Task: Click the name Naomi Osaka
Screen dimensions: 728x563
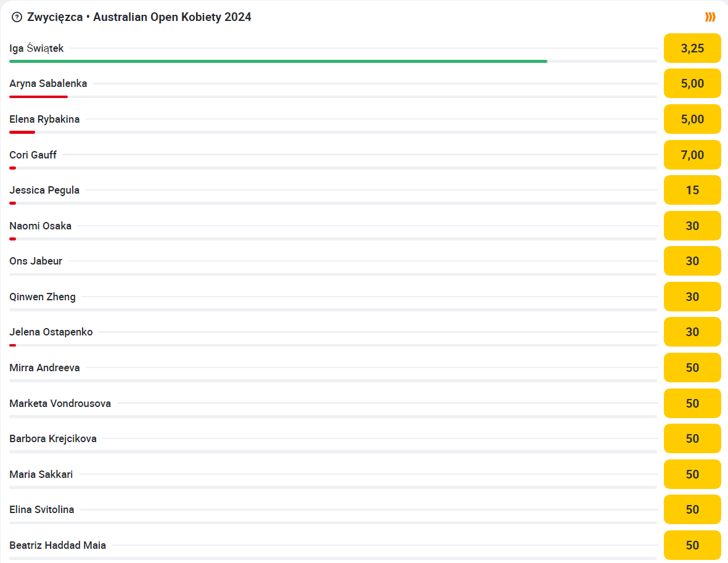Action: [x=41, y=226]
